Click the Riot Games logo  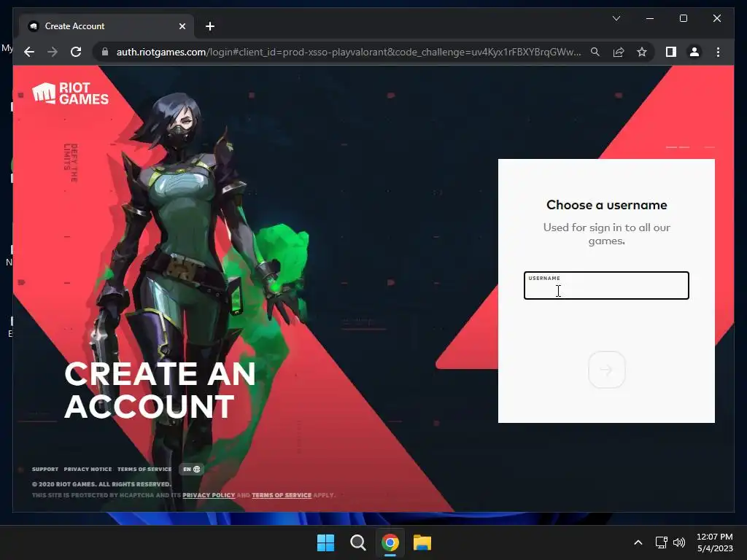71,93
